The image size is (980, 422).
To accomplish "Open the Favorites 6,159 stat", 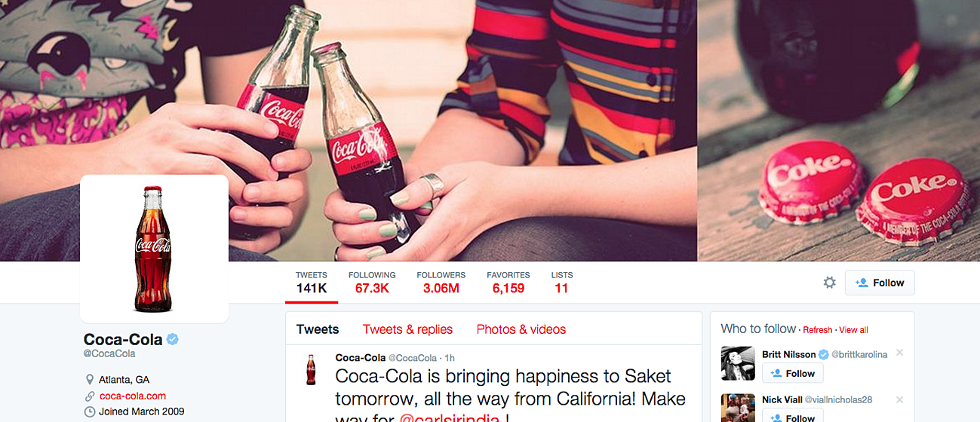I will point(508,282).
